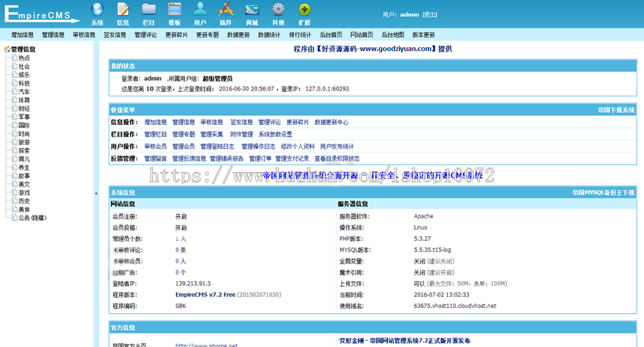Click 审核会员 quick link
The height and width of the screenshot is (347, 644).
[x=156, y=147]
